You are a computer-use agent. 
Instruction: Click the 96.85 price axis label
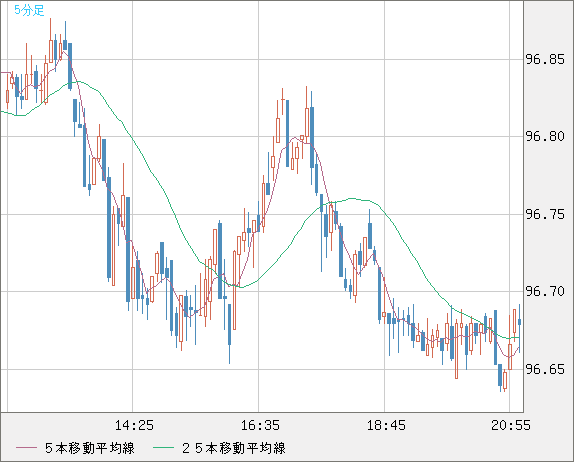pyautogui.click(x=545, y=59)
